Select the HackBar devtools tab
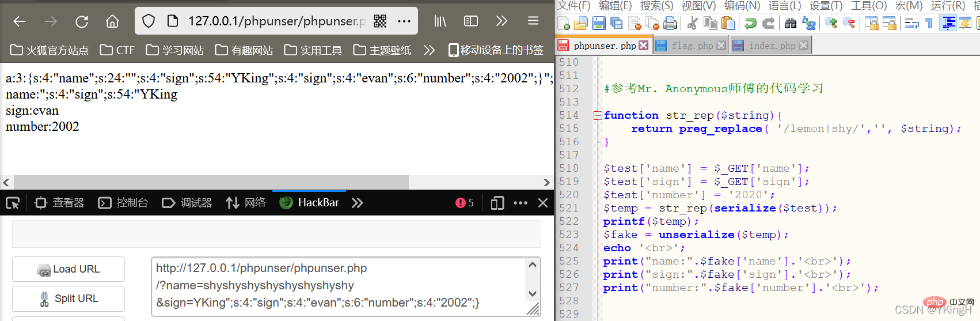 pos(309,203)
